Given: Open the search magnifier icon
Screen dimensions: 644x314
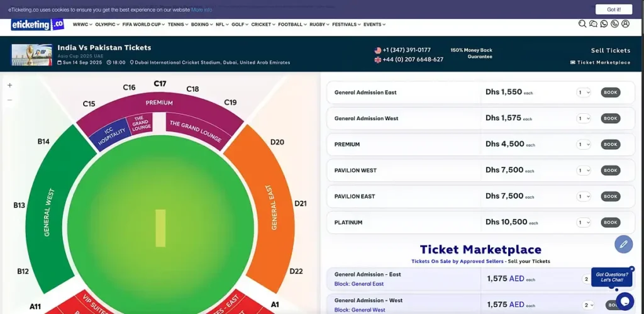Looking at the screenshot, I should (582, 24).
